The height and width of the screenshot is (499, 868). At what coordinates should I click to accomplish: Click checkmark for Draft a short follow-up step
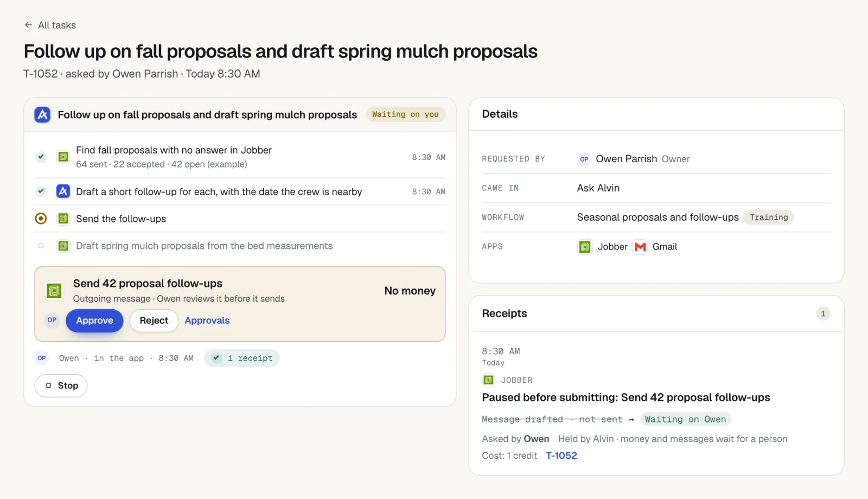point(41,191)
